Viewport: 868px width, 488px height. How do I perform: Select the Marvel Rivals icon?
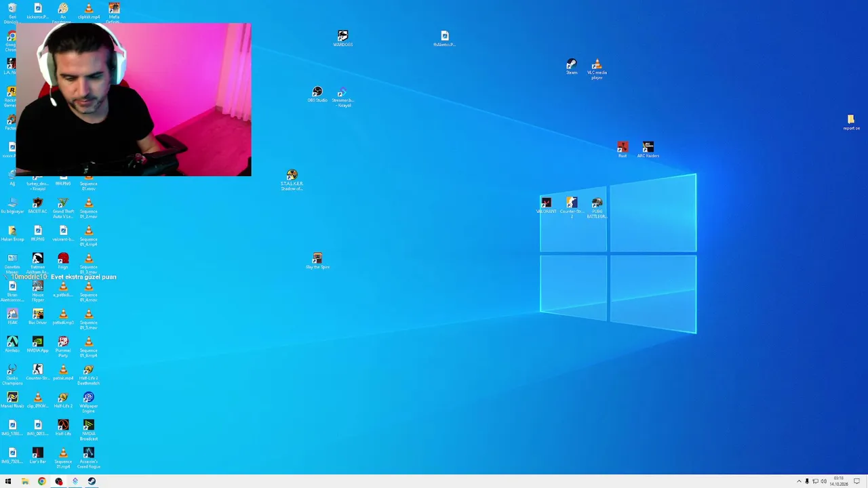12,400
